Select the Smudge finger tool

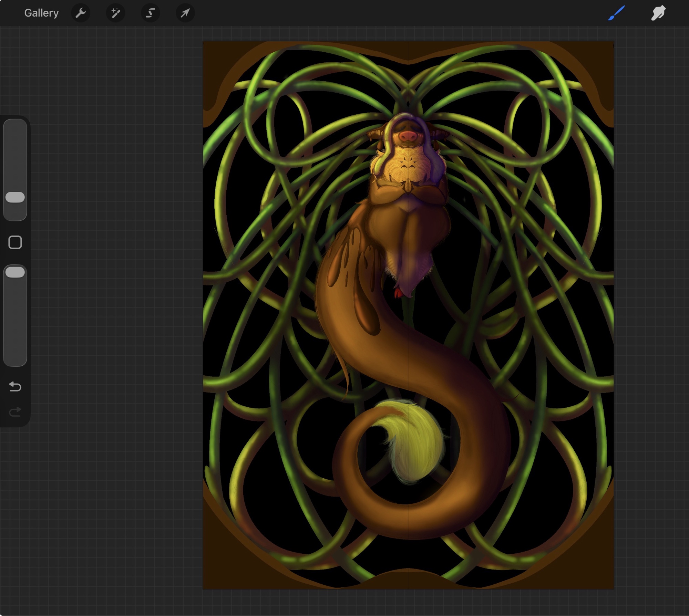point(658,13)
